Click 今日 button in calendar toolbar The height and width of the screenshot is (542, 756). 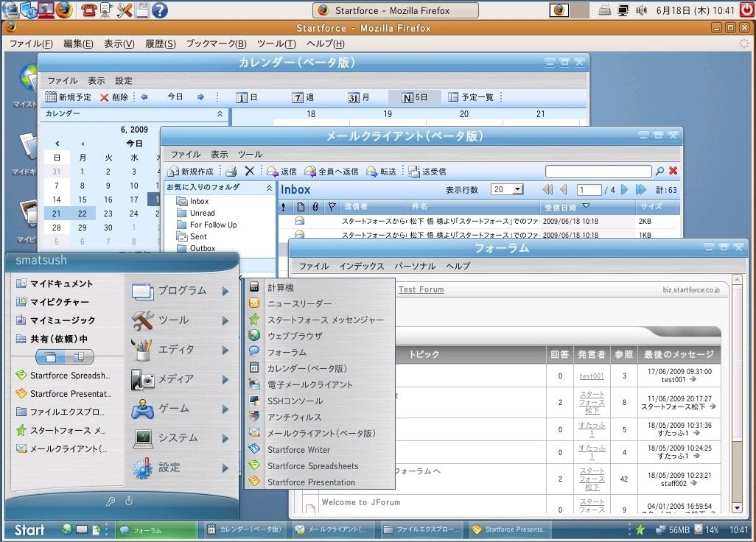click(x=175, y=96)
